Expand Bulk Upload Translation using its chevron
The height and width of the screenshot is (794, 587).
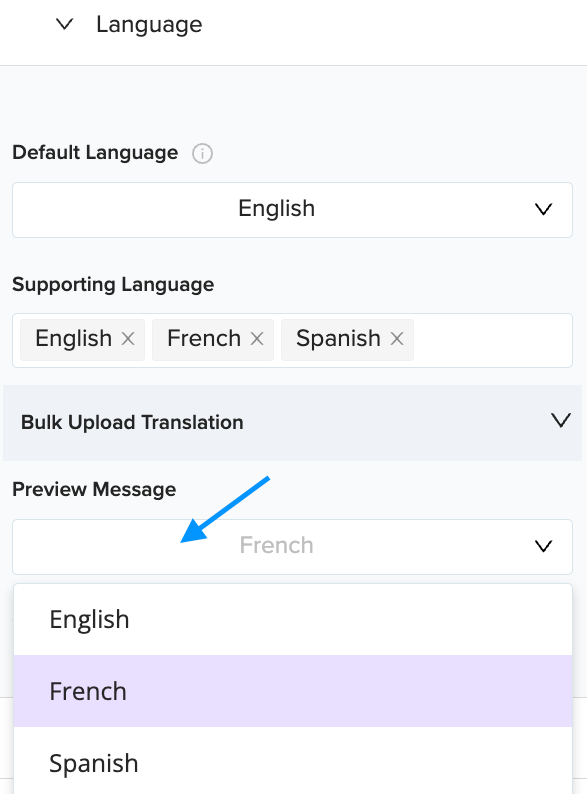tap(561, 420)
